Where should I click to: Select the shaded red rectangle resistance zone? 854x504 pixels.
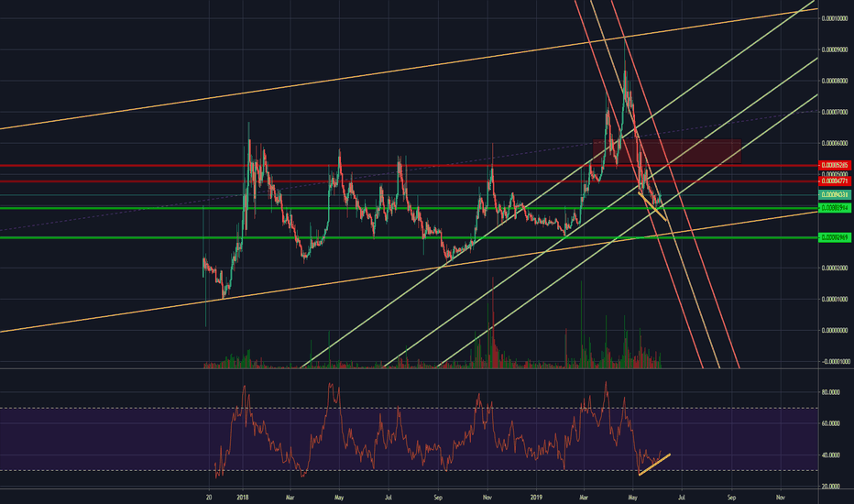coord(667,151)
